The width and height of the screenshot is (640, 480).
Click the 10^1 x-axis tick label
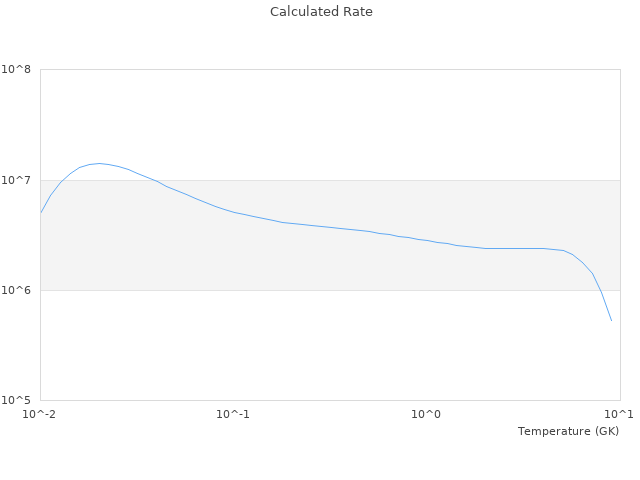(619, 414)
